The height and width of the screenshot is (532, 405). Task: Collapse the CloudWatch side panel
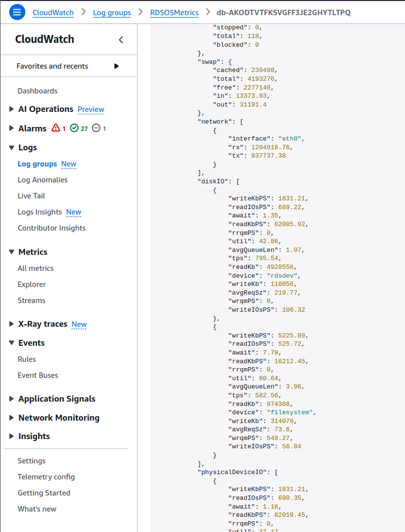[121, 39]
